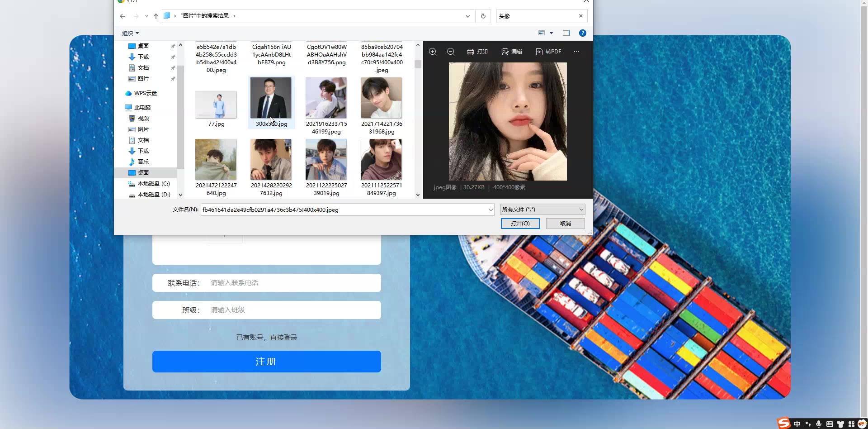
Task: Click the zoom out icon in preview
Action: (x=451, y=52)
